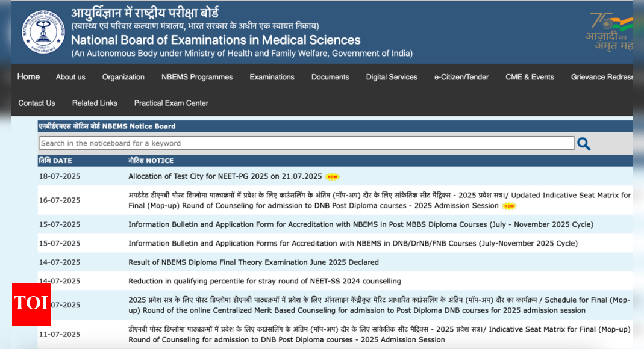Open NBEMS Programmes menu
This screenshot has width=644, height=349.
point(197,77)
